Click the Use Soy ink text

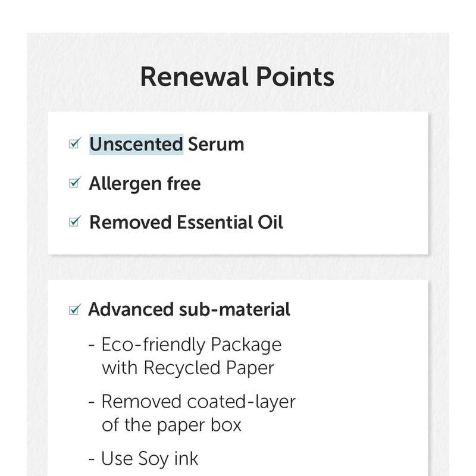coord(149,458)
